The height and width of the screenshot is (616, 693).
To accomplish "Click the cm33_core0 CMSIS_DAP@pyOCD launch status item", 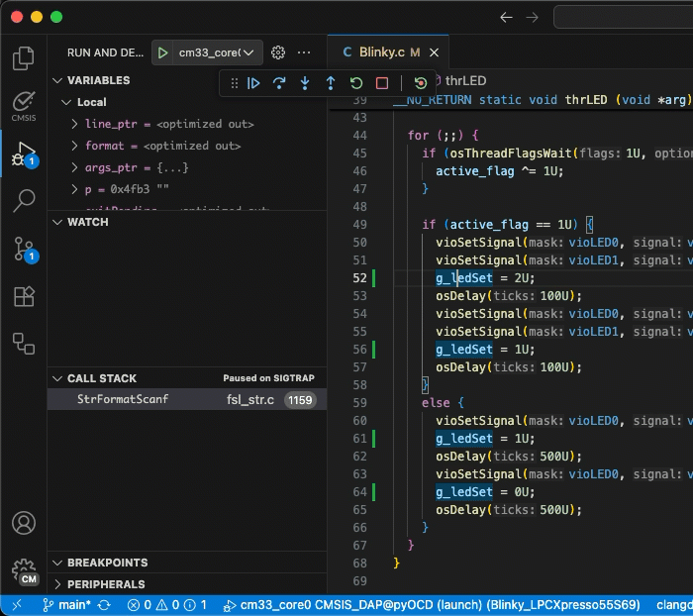I will pos(432,604).
